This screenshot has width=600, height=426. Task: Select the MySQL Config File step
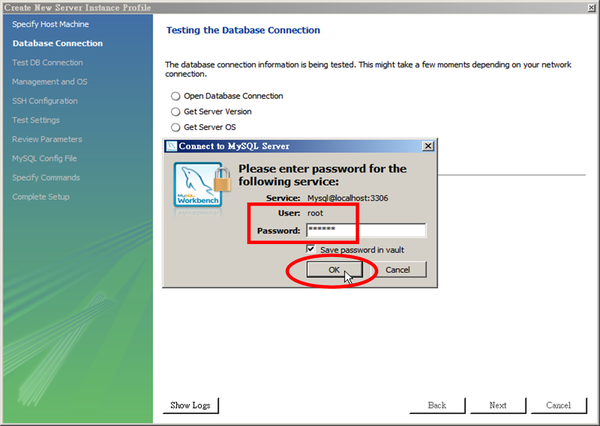44,158
